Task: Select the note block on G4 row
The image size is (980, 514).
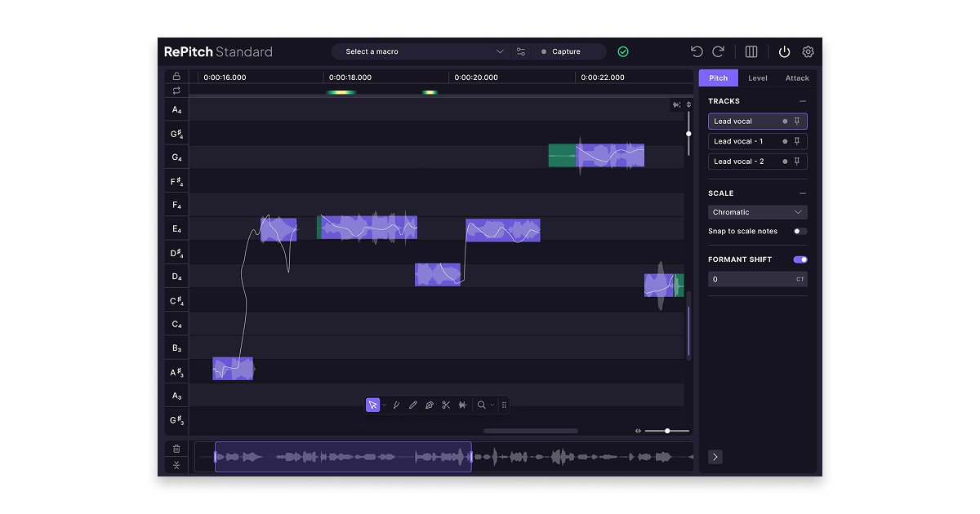Action: tap(596, 155)
